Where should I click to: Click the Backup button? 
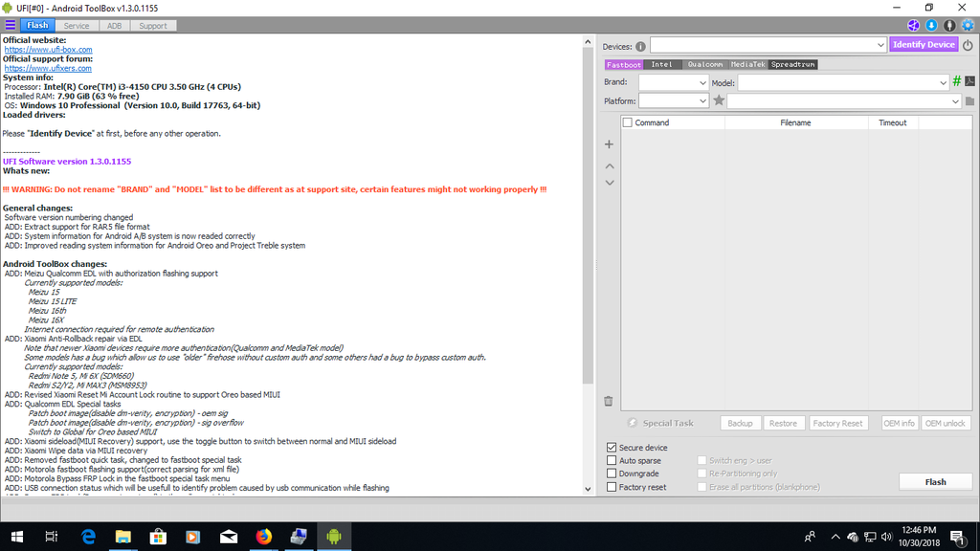point(740,423)
